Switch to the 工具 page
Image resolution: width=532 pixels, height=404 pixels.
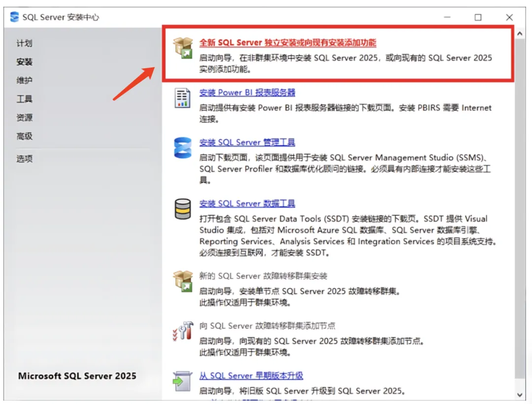(25, 99)
